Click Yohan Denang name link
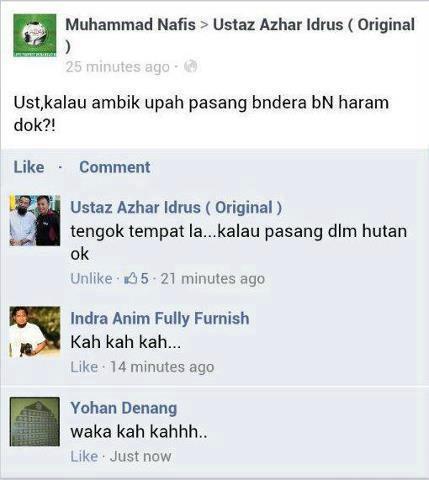Viewport: 429px width, 480px height. 124,408
